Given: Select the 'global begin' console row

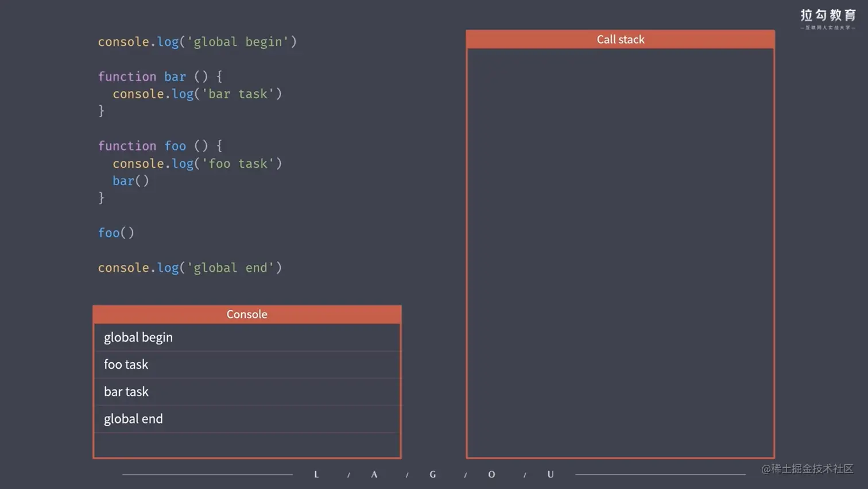Looking at the screenshot, I should coord(247,337).
